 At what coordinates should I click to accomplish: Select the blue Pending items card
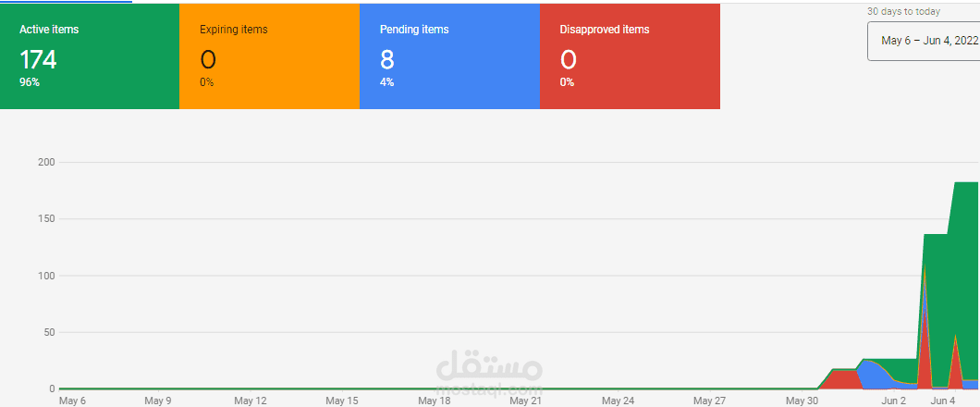click(x=449, y=55)
